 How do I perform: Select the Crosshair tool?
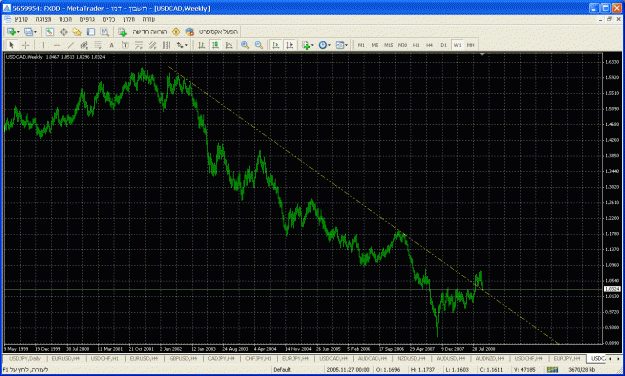[26, 45]
